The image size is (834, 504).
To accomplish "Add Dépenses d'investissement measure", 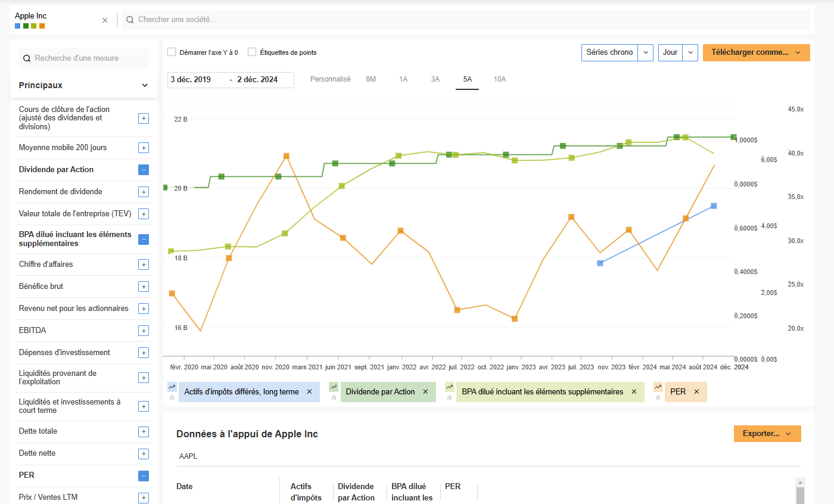I will coord(144,353).
